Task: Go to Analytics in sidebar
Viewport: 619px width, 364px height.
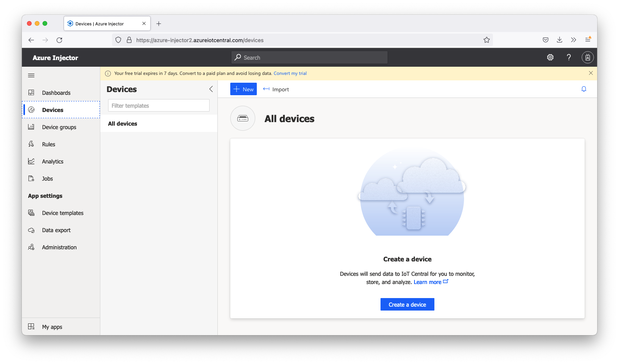Action: 52,162
